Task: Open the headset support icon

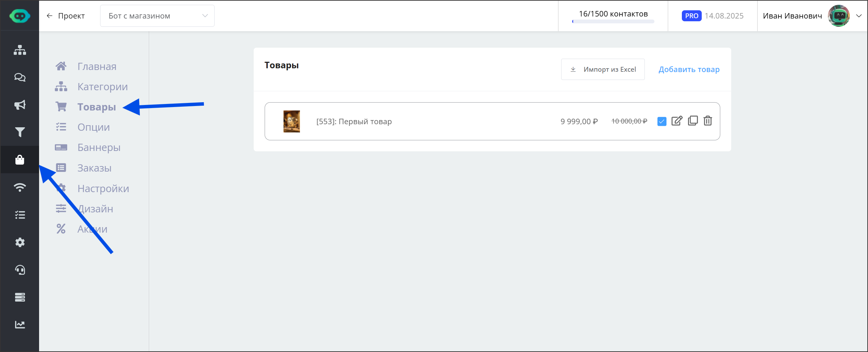Action: [x=20, y=270]
